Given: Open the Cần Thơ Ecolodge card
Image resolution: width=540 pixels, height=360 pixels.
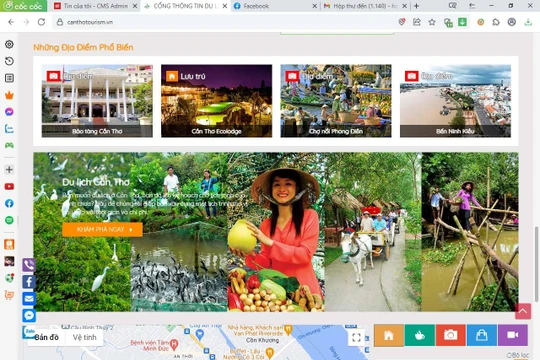Looking at the screenshot, I should point(216,101).
